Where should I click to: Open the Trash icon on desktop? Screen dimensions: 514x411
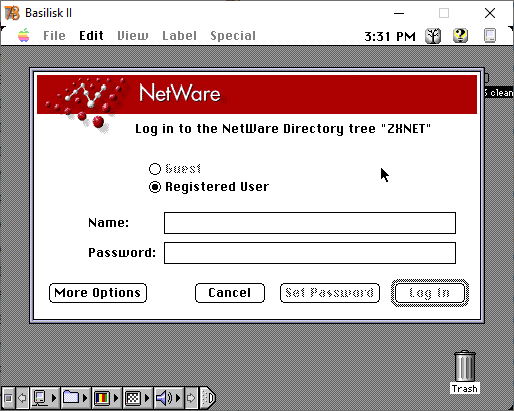click(465, 372)
